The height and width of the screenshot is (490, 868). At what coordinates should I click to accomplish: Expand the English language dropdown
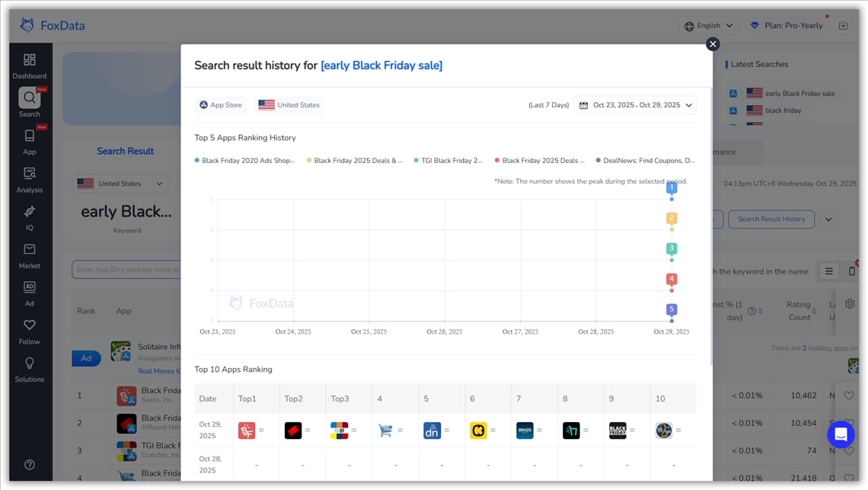point(708,26)
